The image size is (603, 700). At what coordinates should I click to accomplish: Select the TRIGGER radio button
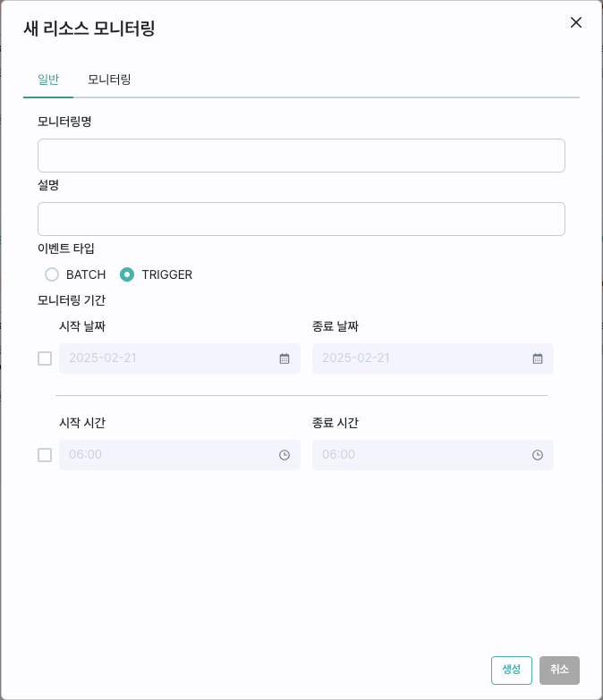pyautogui.click(x=127, y=274)
